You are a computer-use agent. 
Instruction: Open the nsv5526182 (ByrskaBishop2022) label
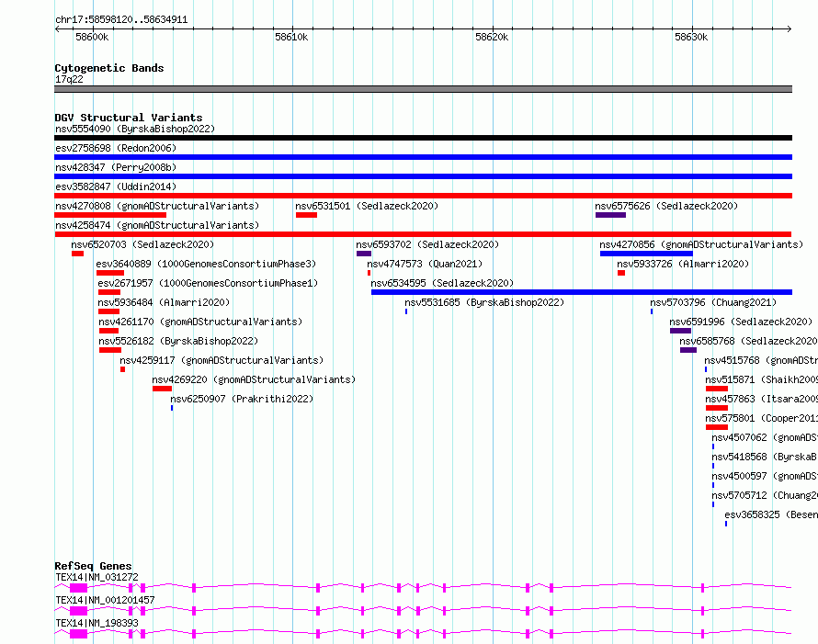point(178,341)
